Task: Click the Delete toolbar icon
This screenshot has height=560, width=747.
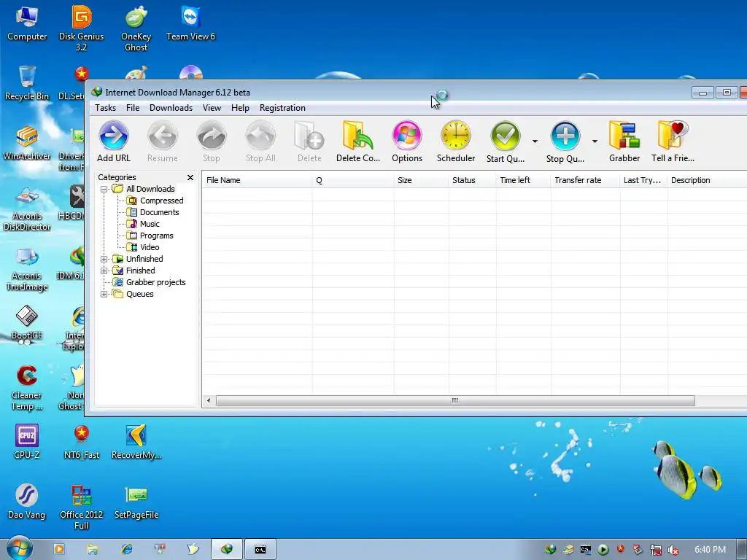Action: click(x=309, y=141)
